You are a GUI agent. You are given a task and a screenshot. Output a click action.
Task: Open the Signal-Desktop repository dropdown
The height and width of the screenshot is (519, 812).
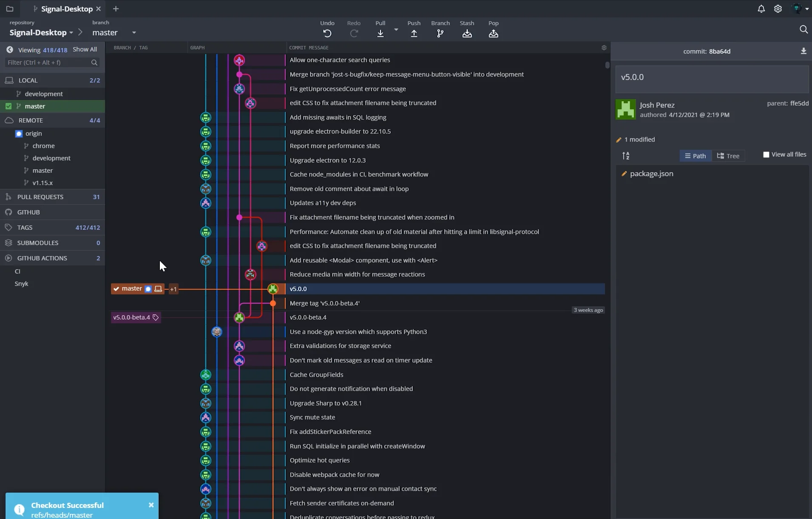point(71,33)
